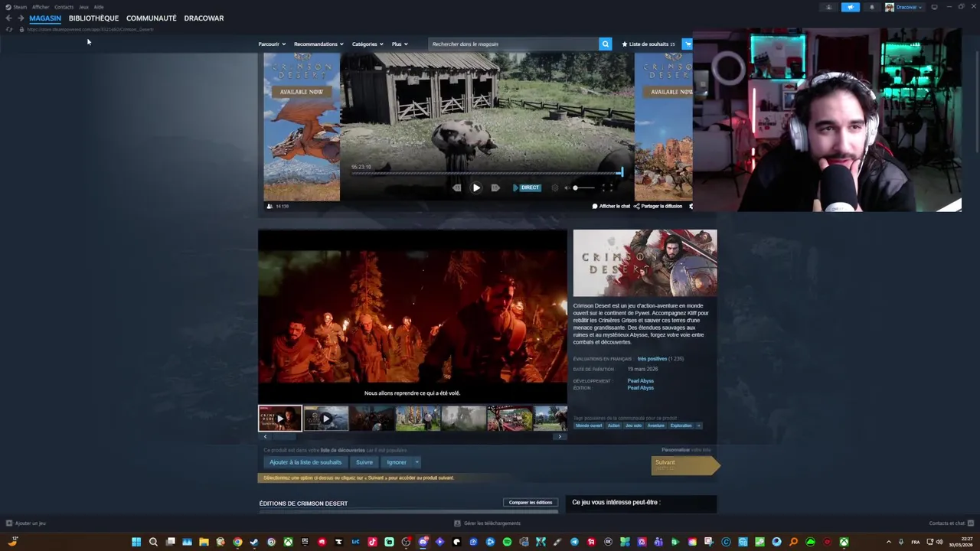Open très positives reviews link
Screen dimensions: 980x551
(x=652, y=359)
